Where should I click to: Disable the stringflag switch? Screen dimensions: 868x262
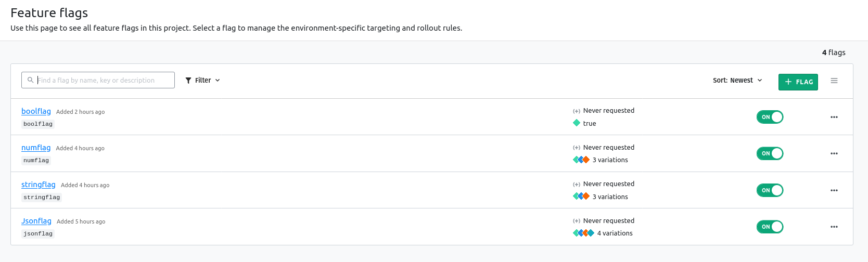pos(770,190)
